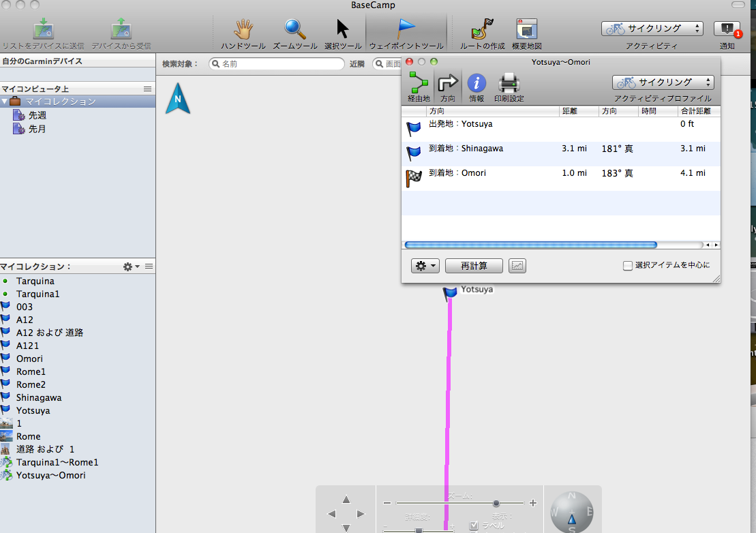The width and height of the screenshot is (756, 533).
Task: Click route table horizontal scrollbar
Action: (530, 245)
